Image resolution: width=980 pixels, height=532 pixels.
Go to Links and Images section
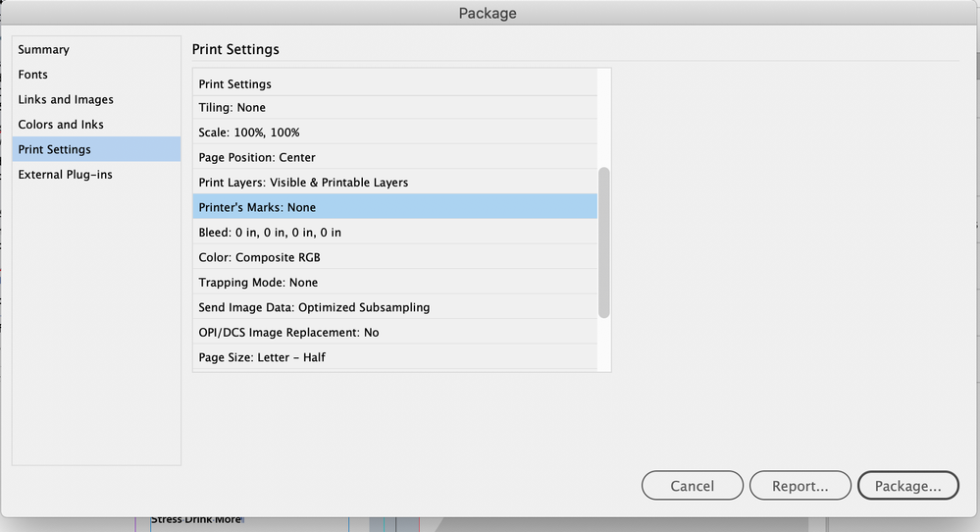coord(66,99)
